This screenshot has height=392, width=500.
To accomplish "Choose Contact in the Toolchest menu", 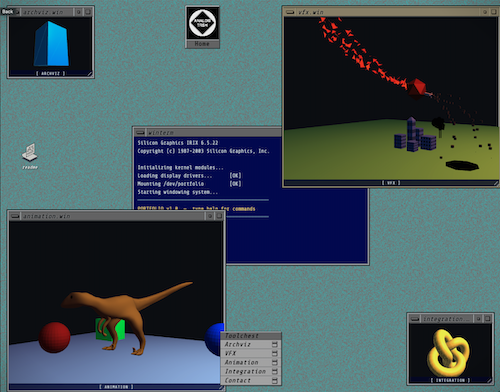I will [251, 380].
